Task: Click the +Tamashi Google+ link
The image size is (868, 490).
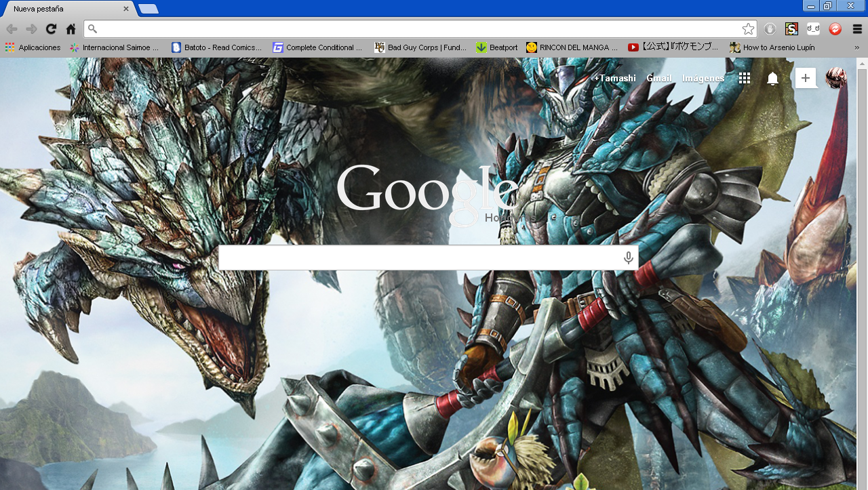Action: pos(615,78)
